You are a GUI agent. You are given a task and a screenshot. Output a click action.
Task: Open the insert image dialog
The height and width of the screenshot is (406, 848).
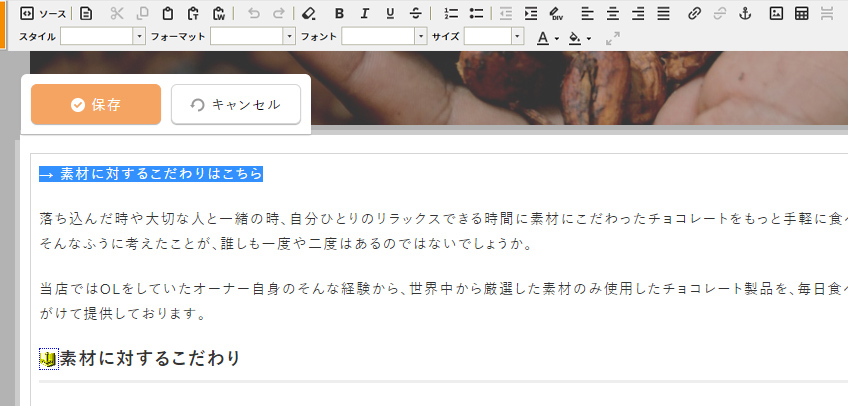(776, 13)
